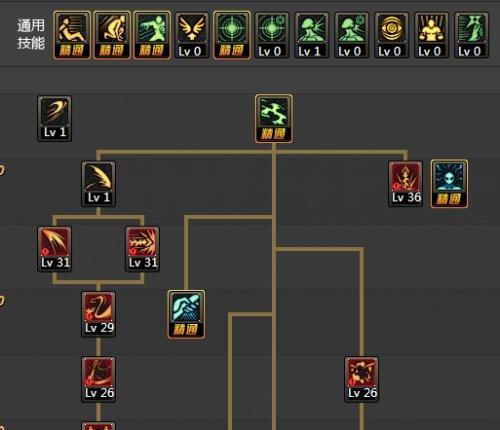The height and width of the screenshot is (430, 500).
Task: Select the golden eye Lv 0 general skill
Action: (391, 35)
